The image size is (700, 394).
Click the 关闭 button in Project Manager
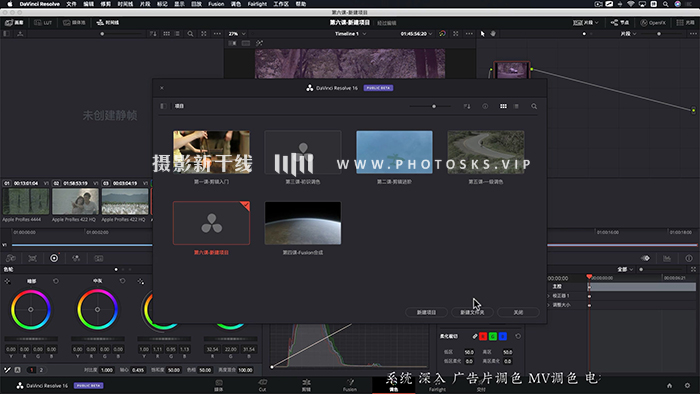(518, 312)
